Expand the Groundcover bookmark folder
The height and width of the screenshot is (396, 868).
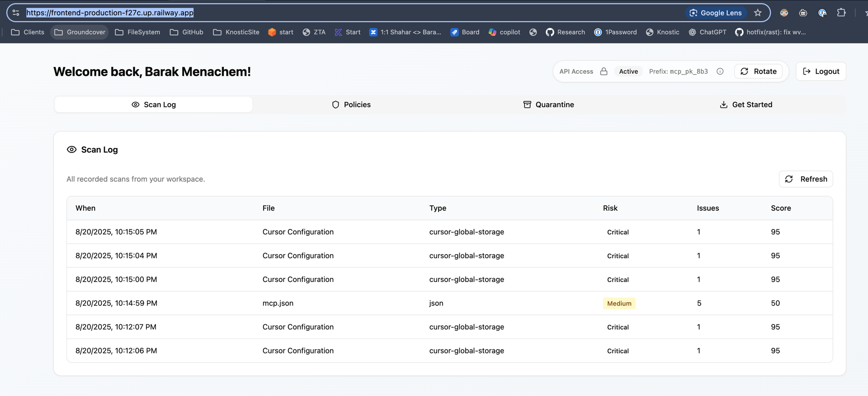80,32
